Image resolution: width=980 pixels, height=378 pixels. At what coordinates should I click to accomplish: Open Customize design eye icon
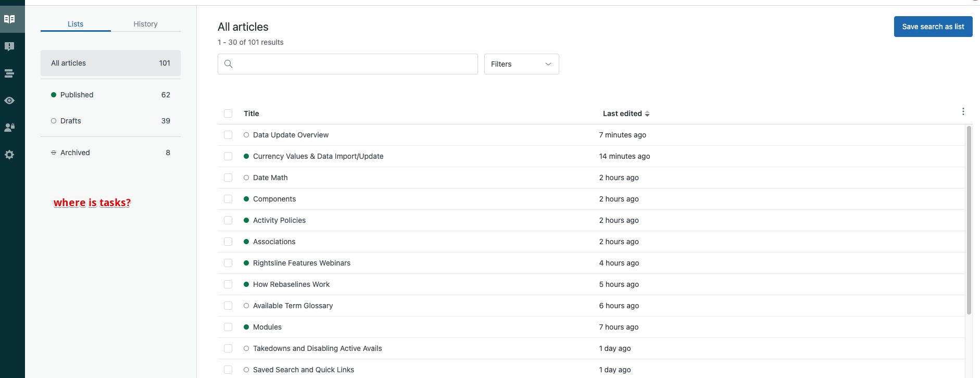(x=9, y=100)
